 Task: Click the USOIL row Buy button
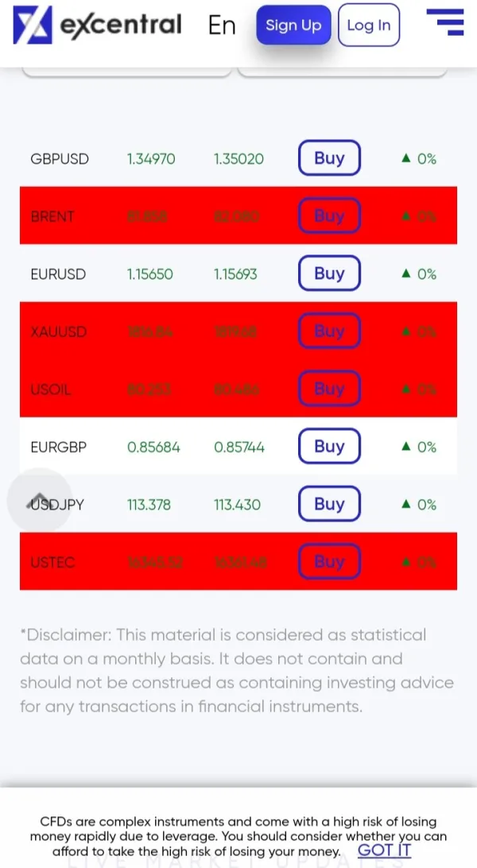pyautogui.click(x=329, y=389)
